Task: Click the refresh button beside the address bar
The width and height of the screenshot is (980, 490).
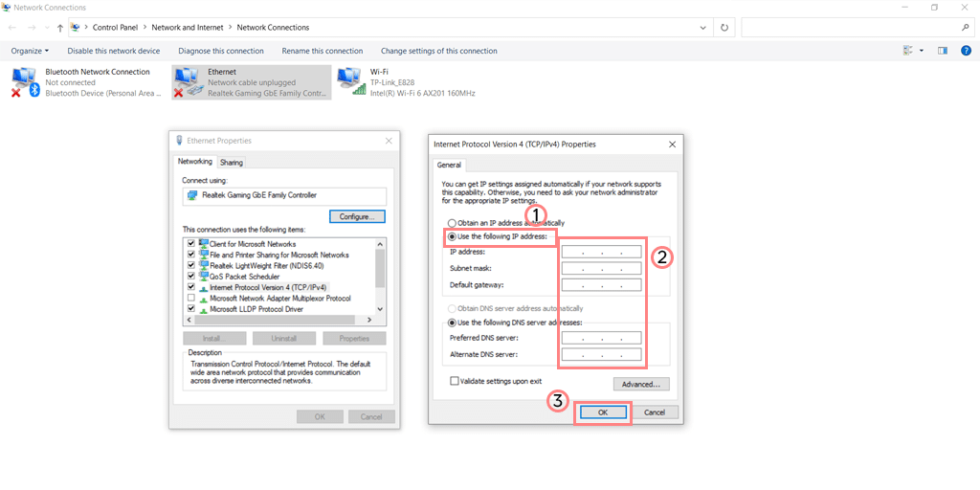Action: pyautogui.click(x=724, y=28)
